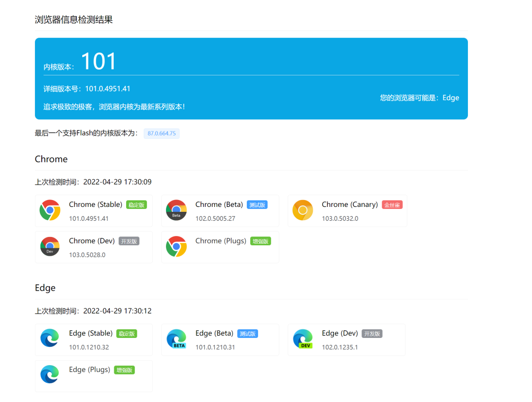Click the Chrome section heading

(51, 159)
